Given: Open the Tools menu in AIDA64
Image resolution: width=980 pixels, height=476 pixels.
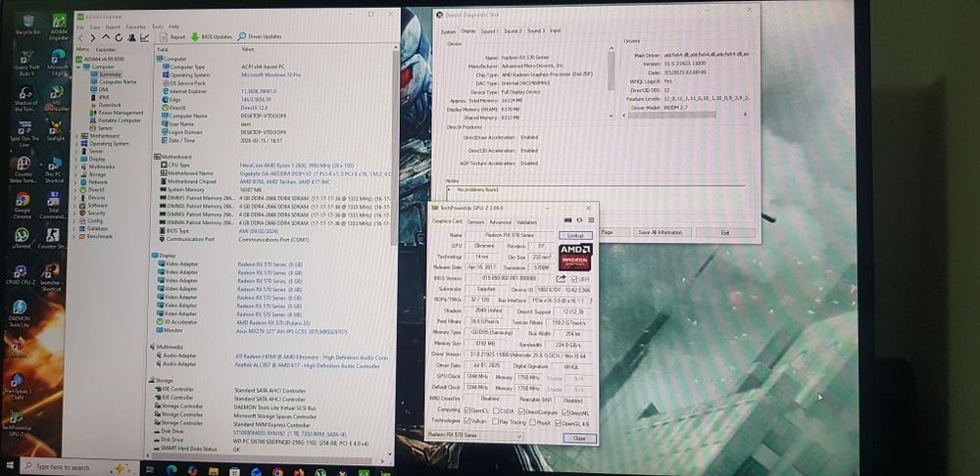Looking at the screenshot, I should pyautogui.click(x=157, y=26).
